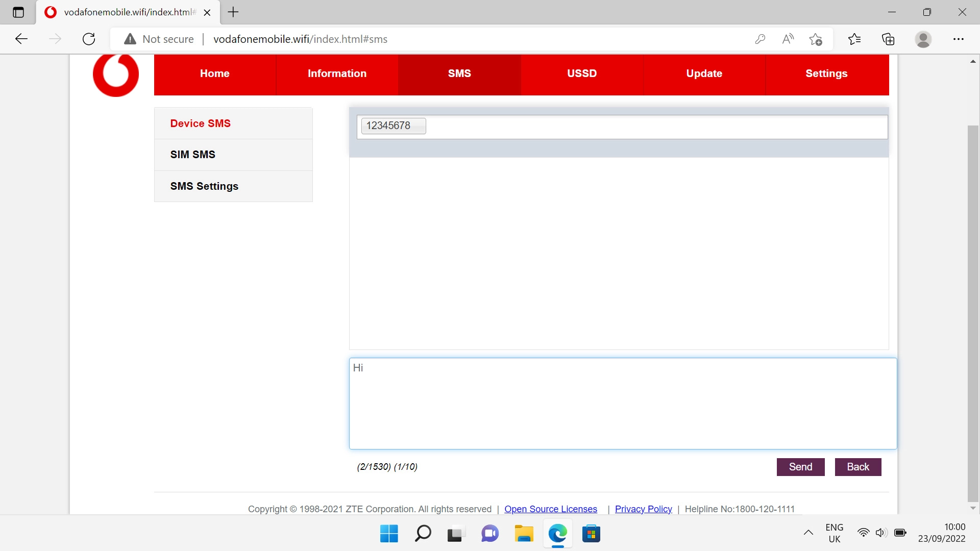Click the scrollbar up arrow
The width and height of the screenshot is (980, 551).
[x=973, y=62]
